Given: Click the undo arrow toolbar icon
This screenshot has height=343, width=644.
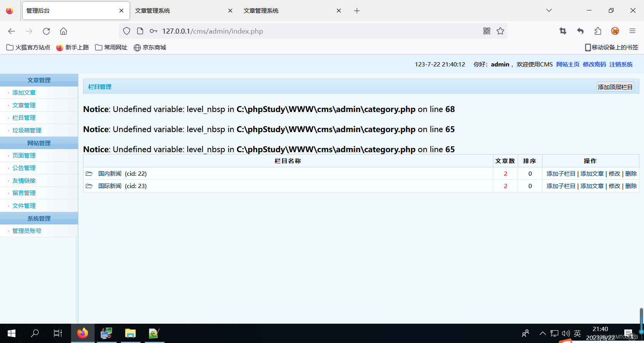Looking at the screenshot, I should (x=580, y=31).
